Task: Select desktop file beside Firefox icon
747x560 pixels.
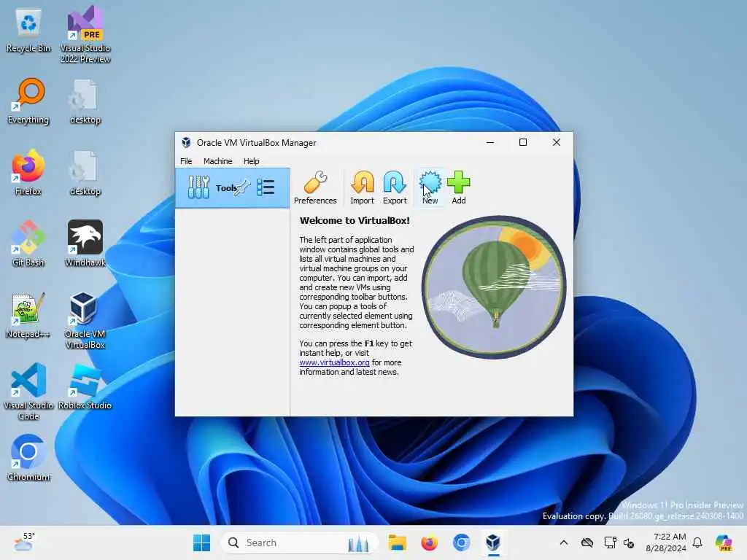Action: (x=85, y=172)
